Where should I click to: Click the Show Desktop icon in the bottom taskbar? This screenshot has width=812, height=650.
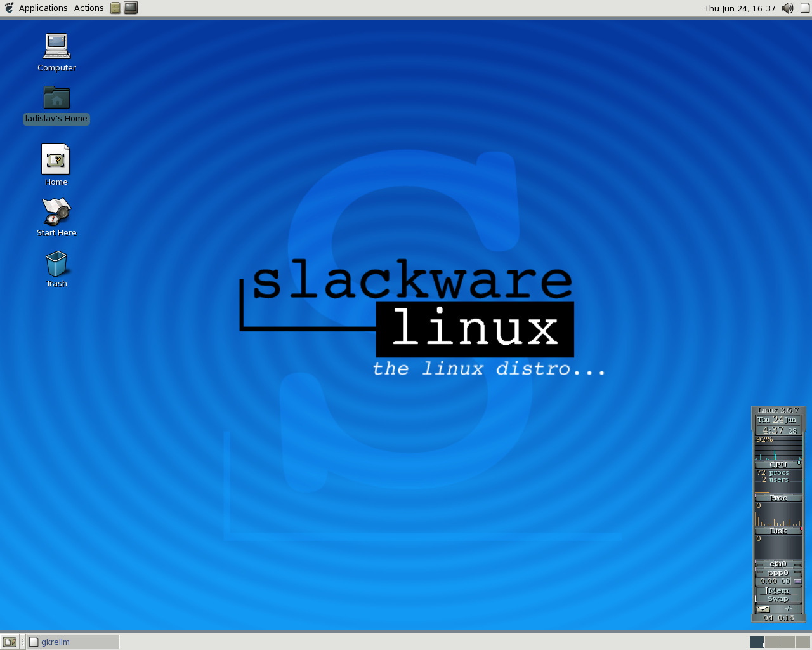pyautogui.click(x=10, y=641)
